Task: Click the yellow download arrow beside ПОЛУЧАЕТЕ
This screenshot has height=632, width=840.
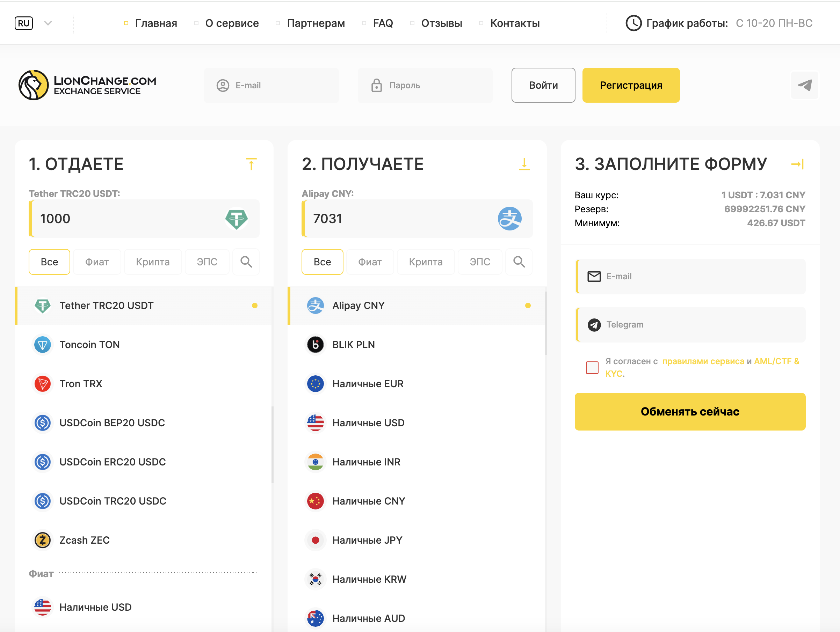Action: point(524,164)
